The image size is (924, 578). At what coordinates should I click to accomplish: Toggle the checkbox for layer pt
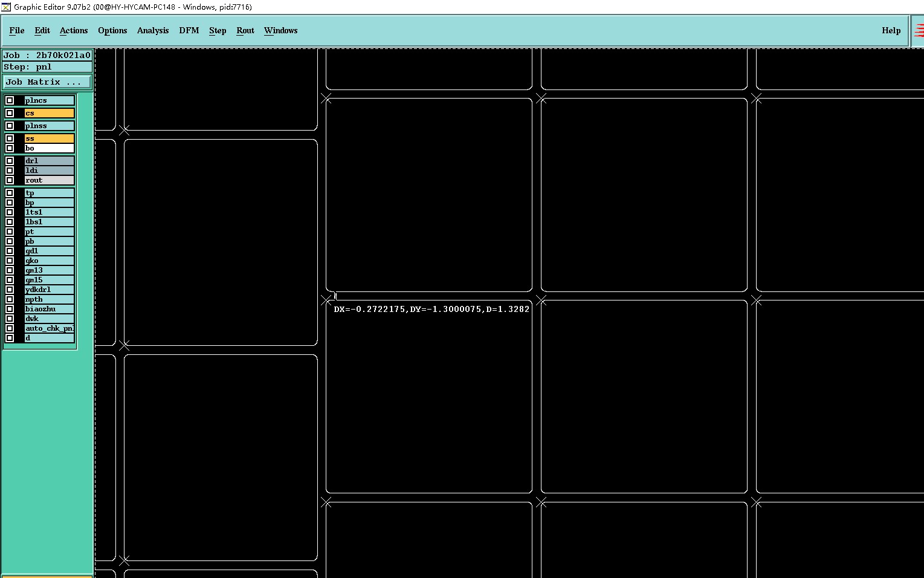tap(10, 232)
